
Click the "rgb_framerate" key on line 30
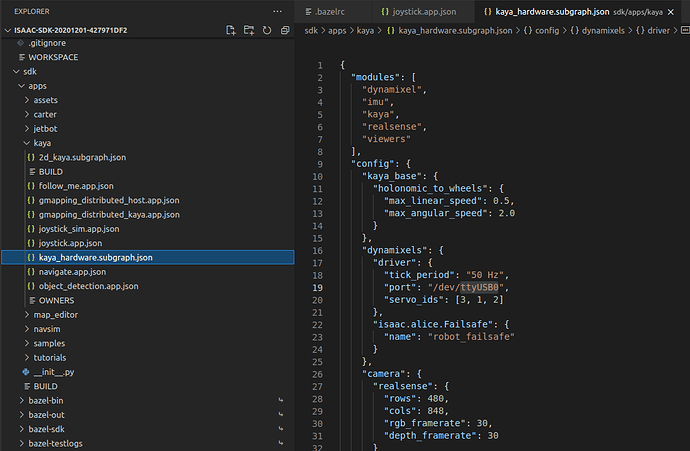(425, 423)
